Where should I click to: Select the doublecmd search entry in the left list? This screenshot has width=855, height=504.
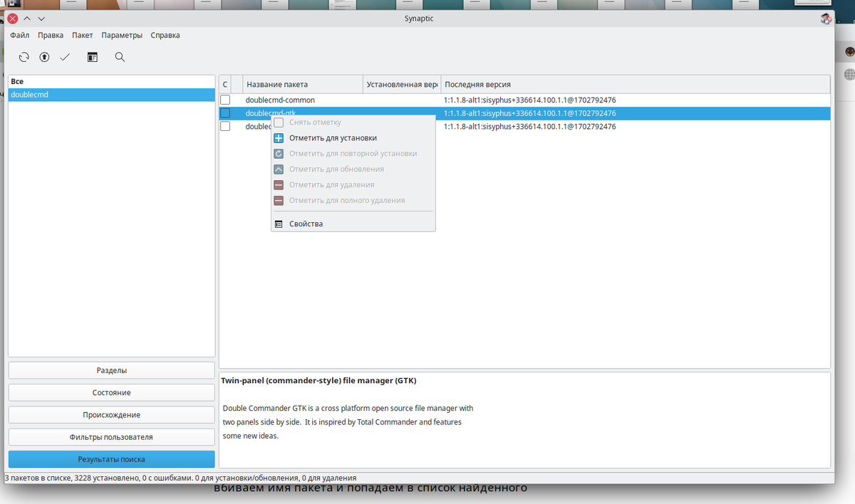pyautogui.click(x=111, y=95)
